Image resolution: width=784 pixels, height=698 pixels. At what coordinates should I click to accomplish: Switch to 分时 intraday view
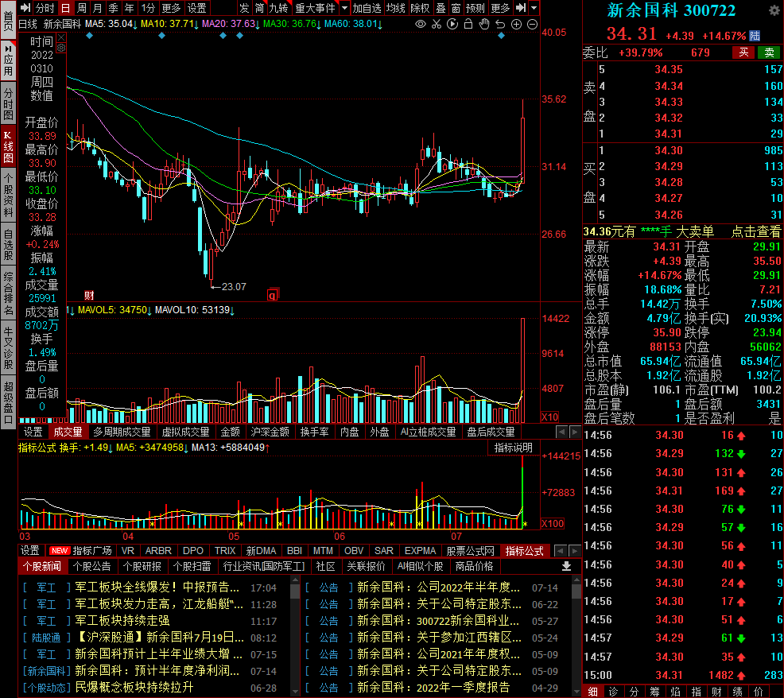45,8
